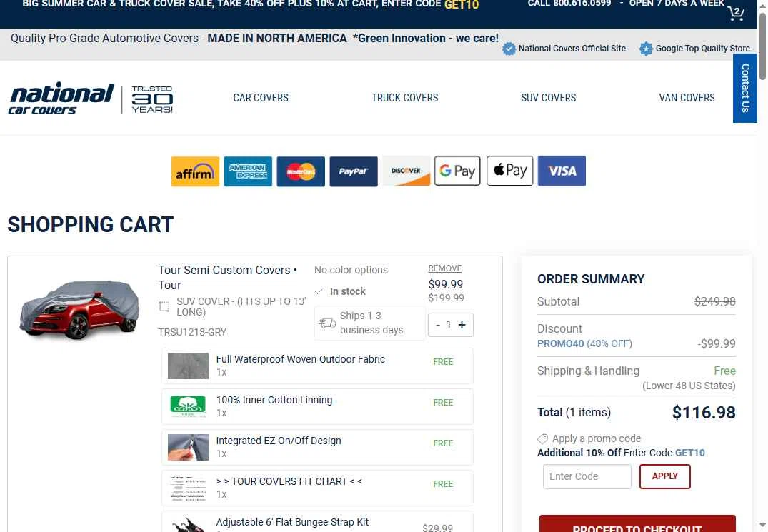768x532 pixels.
Task: Open the red SUV cover product image
Action: point(80,309)
